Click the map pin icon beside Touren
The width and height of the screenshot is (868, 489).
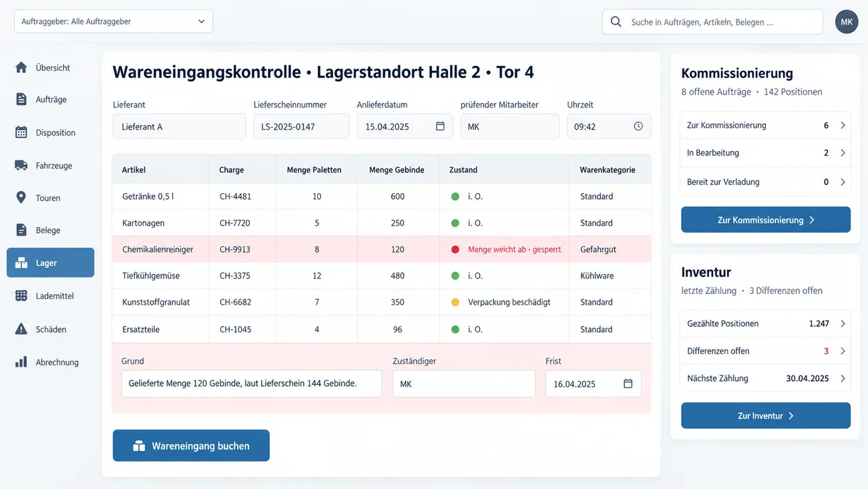pyautogui.click(x=21, y=198)
